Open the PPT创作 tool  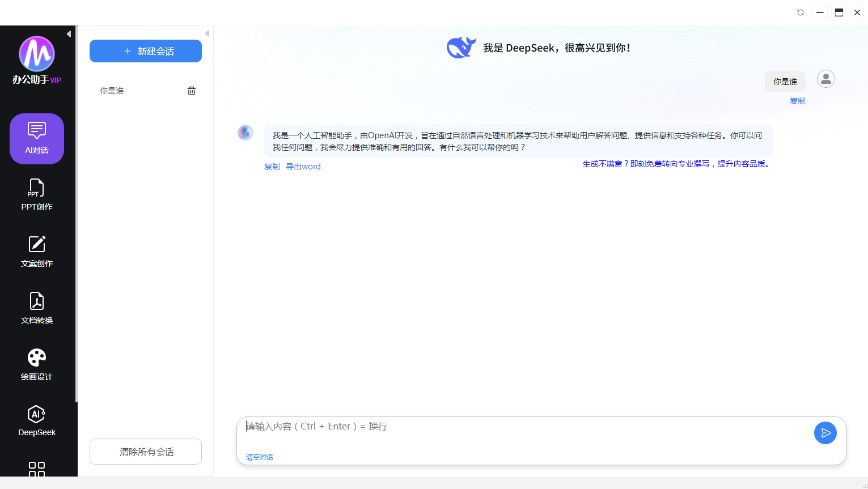tap(37, 195)
